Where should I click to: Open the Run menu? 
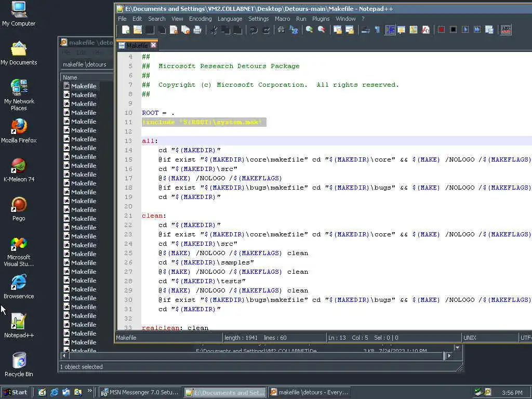click(301, 19)
